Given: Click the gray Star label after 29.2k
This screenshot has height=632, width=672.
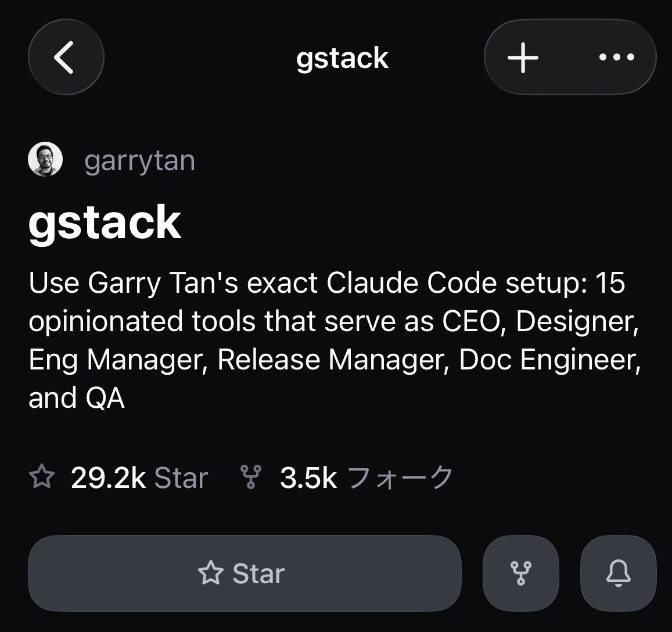Looking at the screenshot, I should tap(181, 477).
